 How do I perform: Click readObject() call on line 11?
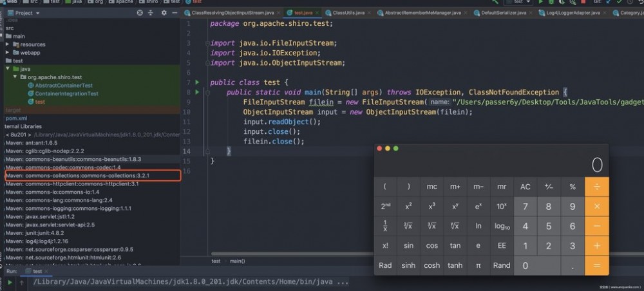point(294,122)
